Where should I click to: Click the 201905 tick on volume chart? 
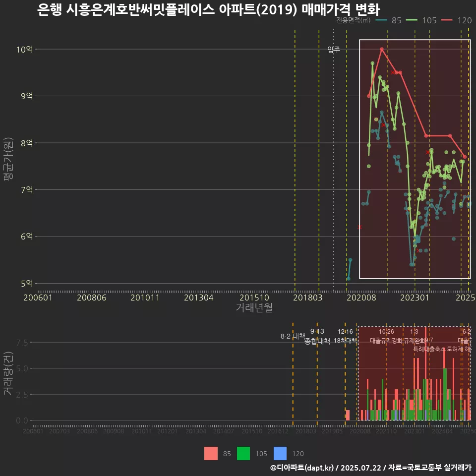(x=332, y=431)
